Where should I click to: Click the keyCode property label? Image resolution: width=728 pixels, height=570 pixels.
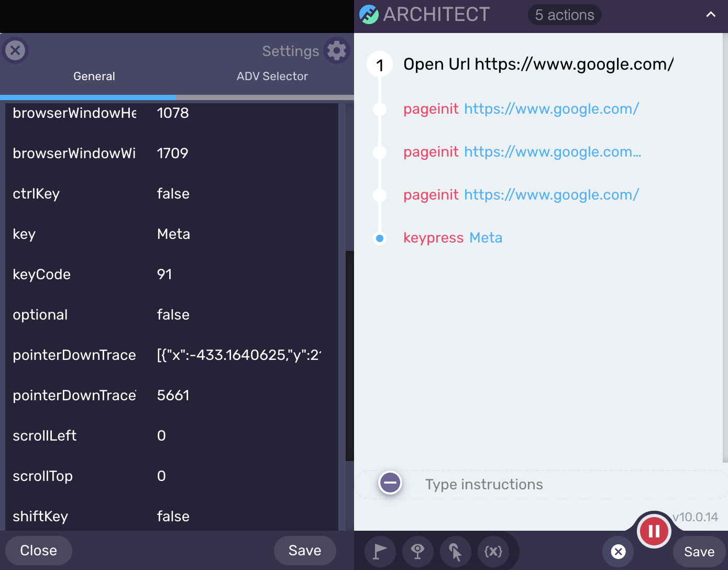(41, 275)
